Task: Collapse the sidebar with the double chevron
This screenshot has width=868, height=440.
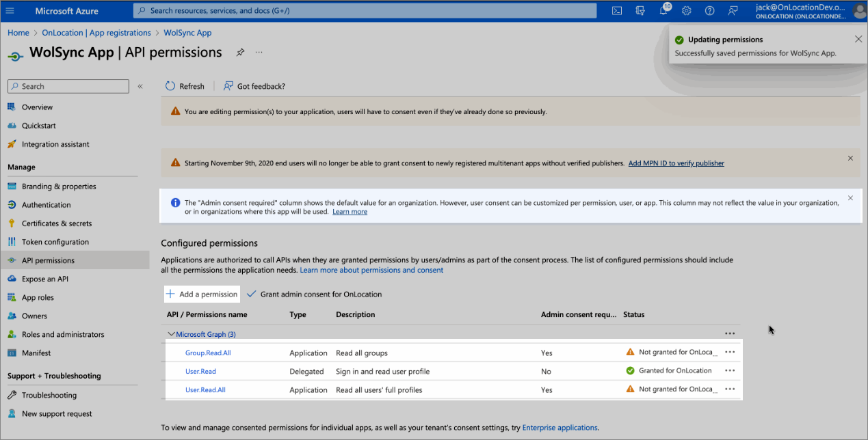Action: click(x=140, y=86)
